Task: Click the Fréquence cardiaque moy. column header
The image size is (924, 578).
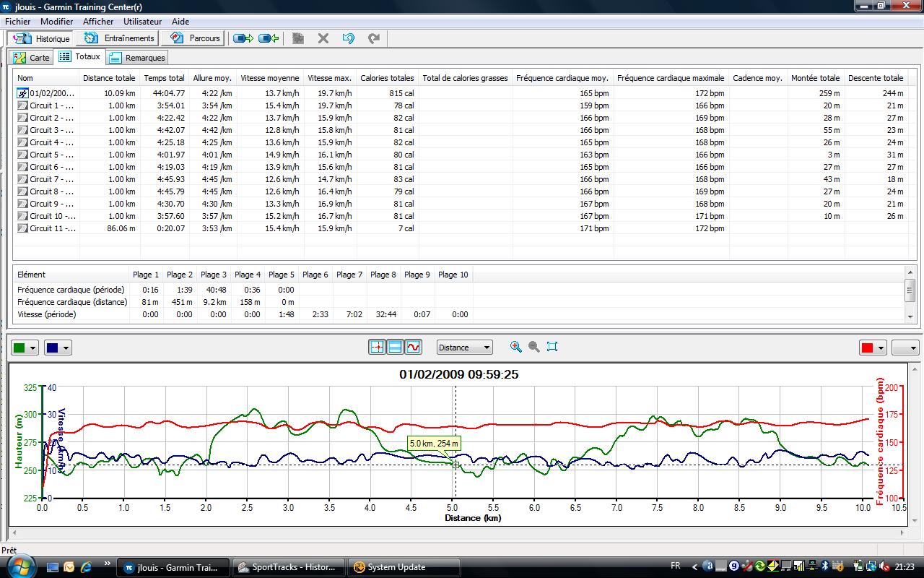Action: [x=562, y=78]
